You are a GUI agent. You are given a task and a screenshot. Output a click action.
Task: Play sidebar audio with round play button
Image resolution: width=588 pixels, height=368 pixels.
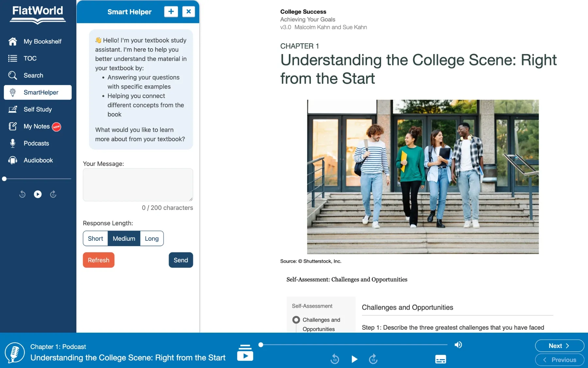point(38,194)
